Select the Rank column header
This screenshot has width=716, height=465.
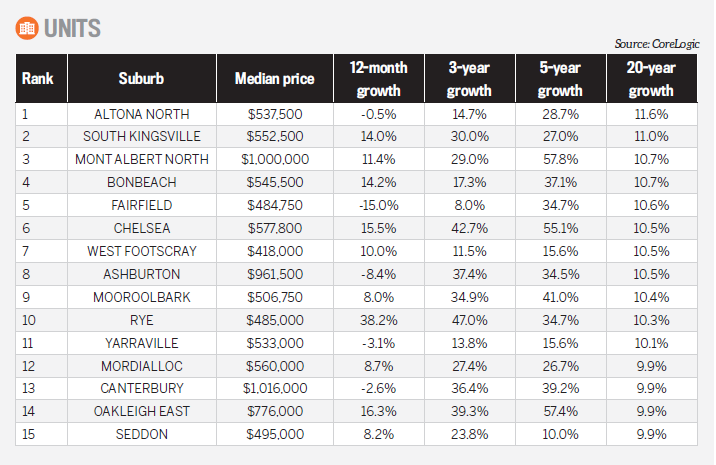[38, 78]
